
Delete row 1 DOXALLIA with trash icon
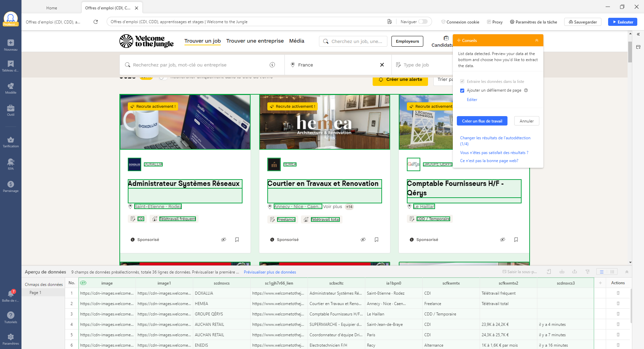click(618, 293)
